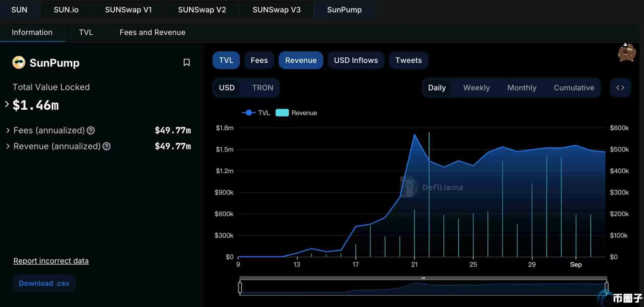
Task: Expand the Revenue (annualized) breakdown
Action: pyautogui.click(x=8, y=146)
